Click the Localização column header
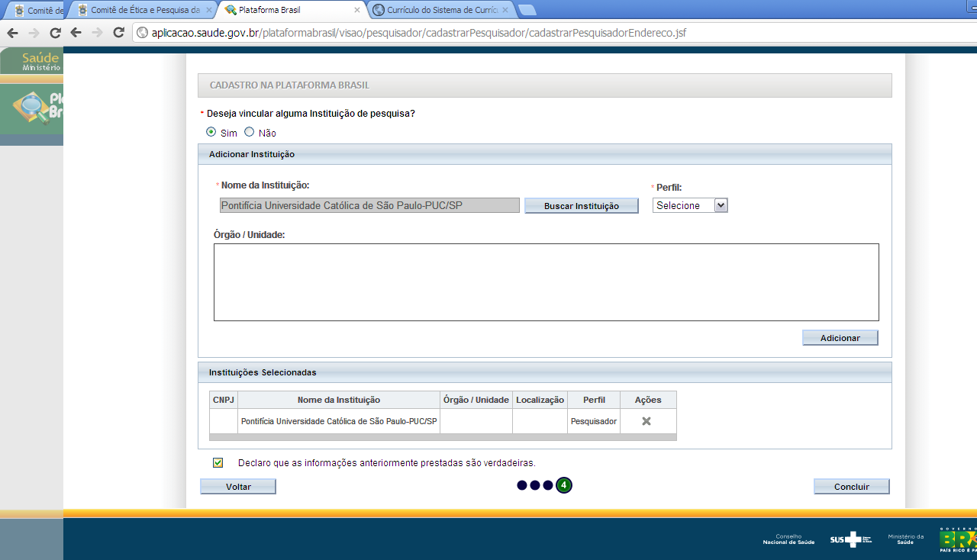This screenshot has height=560, width=977. tap(540, 400)
